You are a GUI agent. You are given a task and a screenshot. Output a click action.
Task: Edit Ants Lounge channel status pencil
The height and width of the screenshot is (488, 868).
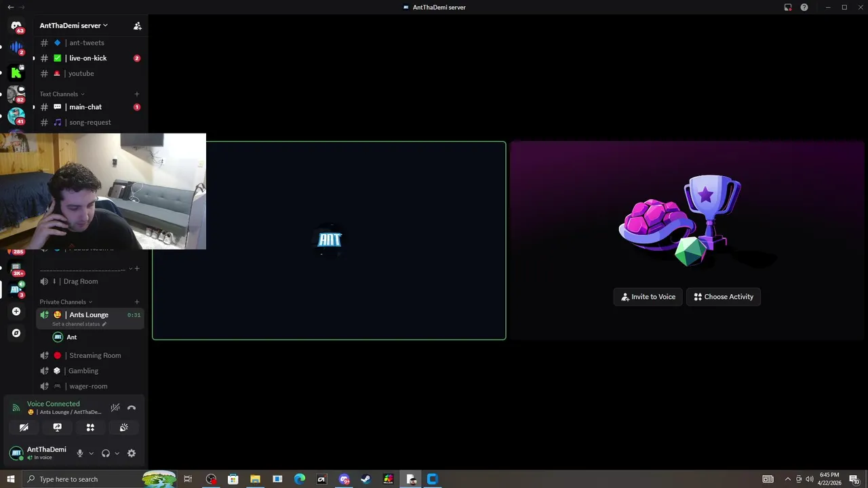[104, 324]
